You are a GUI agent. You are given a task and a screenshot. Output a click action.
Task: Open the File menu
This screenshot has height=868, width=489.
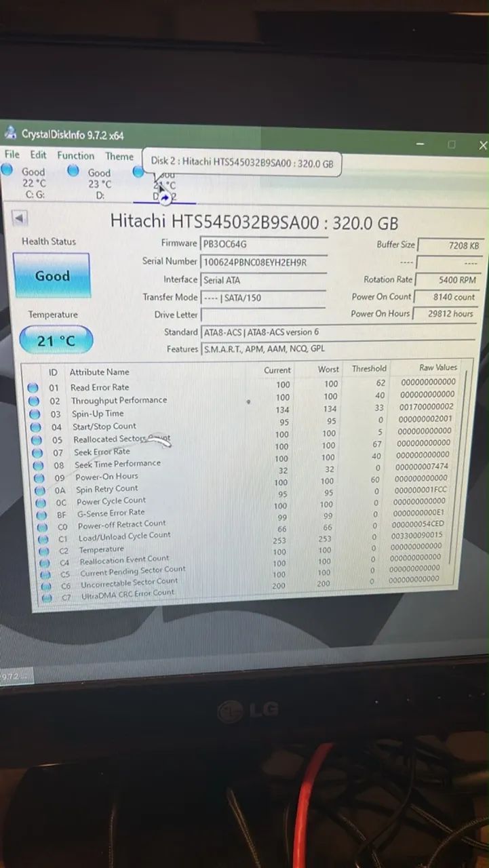coord(12,155)
